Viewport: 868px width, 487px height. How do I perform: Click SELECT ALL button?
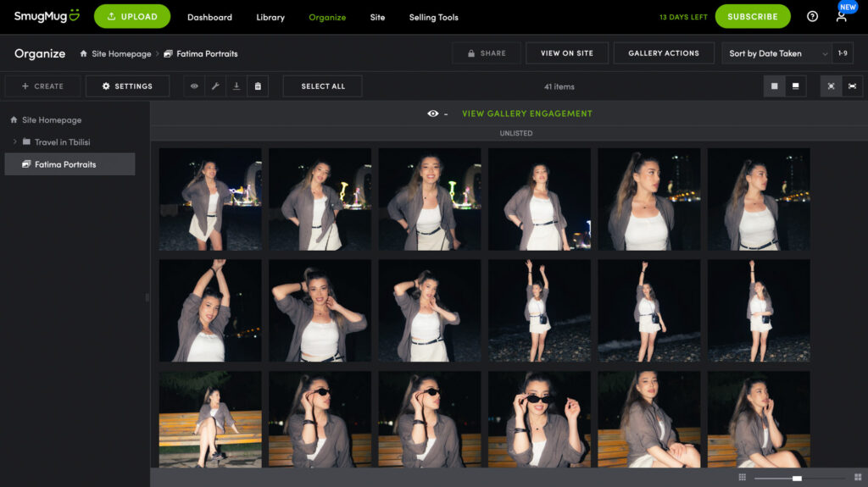[x=323, y=86]
